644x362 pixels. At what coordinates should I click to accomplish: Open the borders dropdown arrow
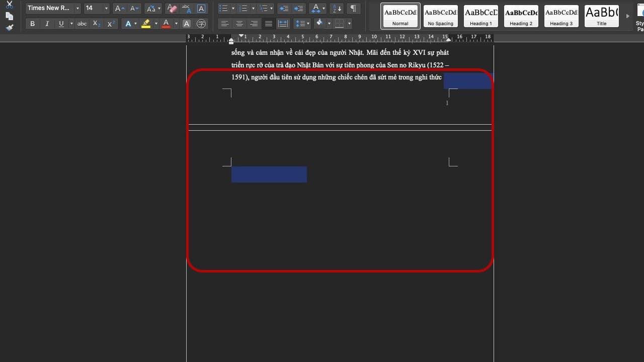click(x=349, y=24)
